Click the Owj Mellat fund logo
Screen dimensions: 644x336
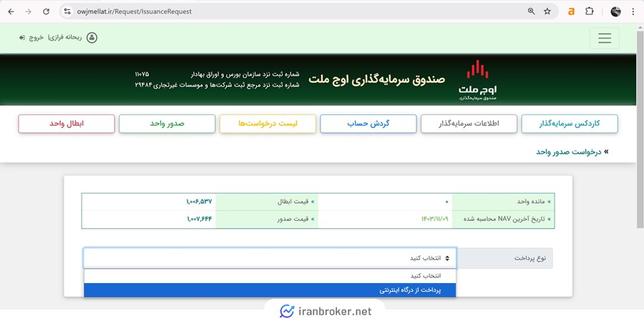pos(477,80)
